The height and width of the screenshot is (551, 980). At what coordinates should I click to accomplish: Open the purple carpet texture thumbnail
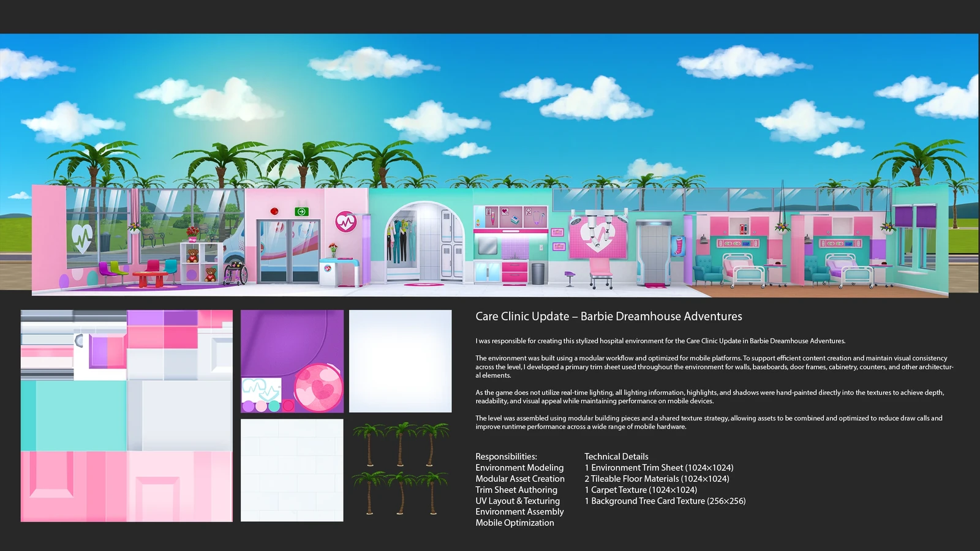click(x=292, y=361)
